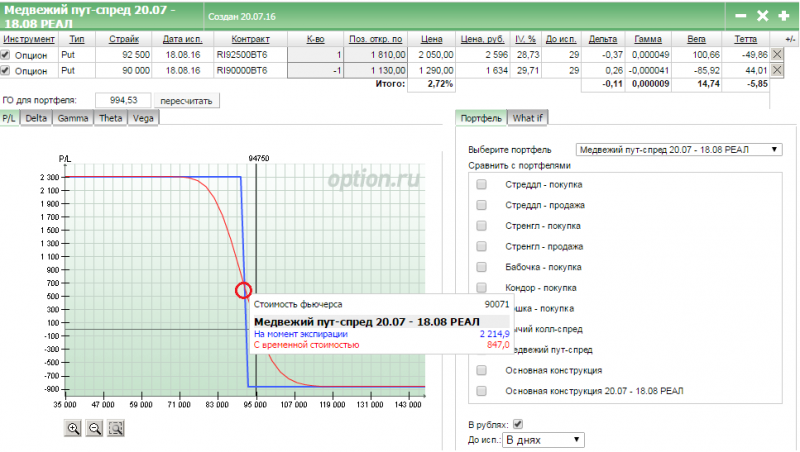
Task: Switch to the Gamma chart tab
Action: click(x=73, y=118)
